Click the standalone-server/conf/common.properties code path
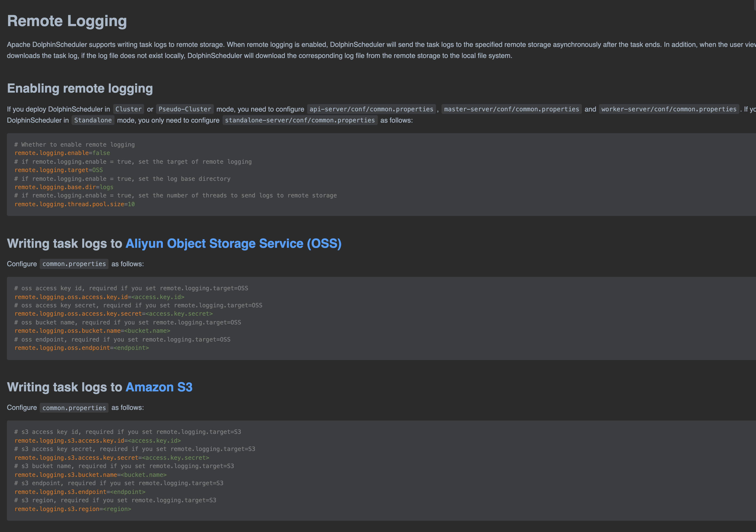756x532 pixels. (300, 121)
